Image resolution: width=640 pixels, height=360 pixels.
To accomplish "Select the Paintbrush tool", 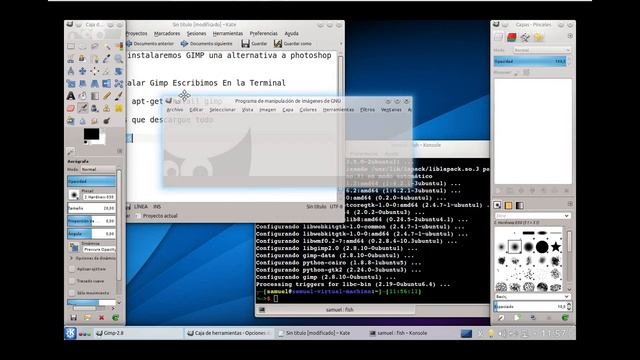I will (119, 96).
